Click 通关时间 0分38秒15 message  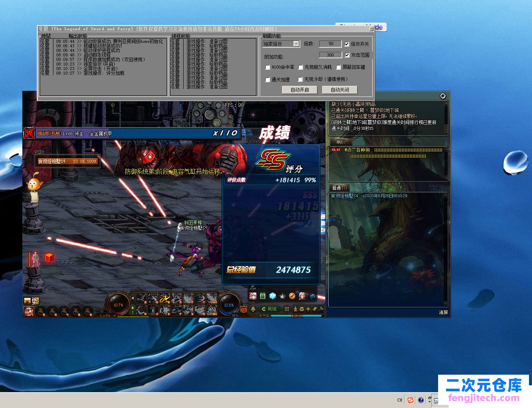click(353, 128)
